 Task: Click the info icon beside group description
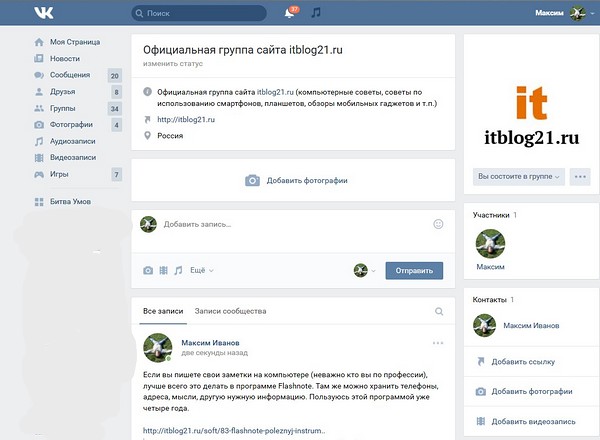click(147, 92)
